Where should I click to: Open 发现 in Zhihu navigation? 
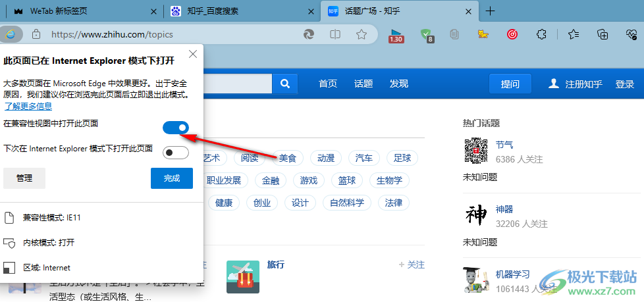click(x=399, y=84)
